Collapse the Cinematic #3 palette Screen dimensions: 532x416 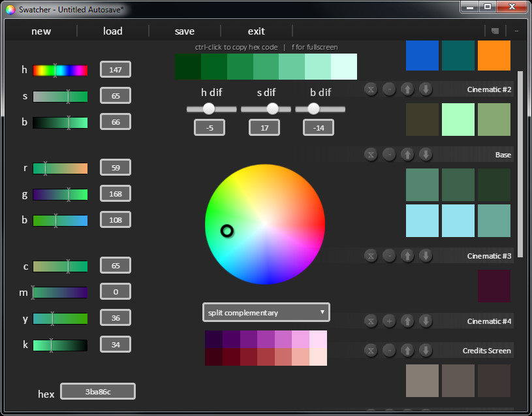coord(389,255)
